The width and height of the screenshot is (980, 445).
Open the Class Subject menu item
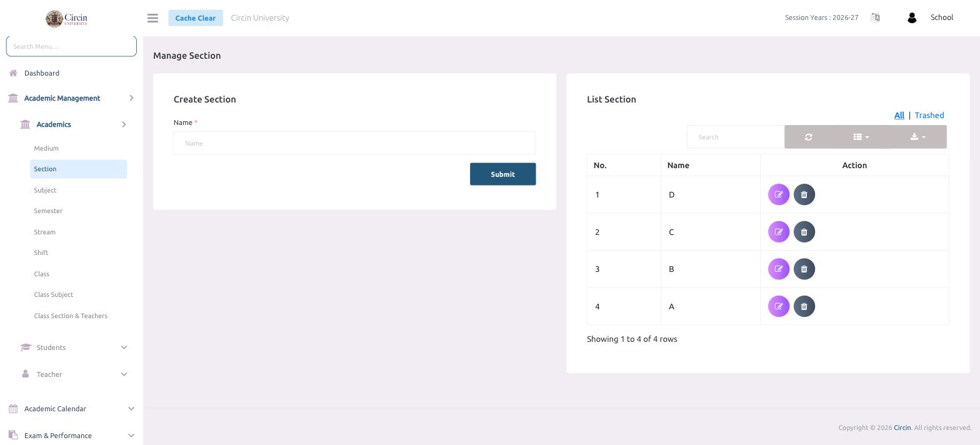click(53, 294)
